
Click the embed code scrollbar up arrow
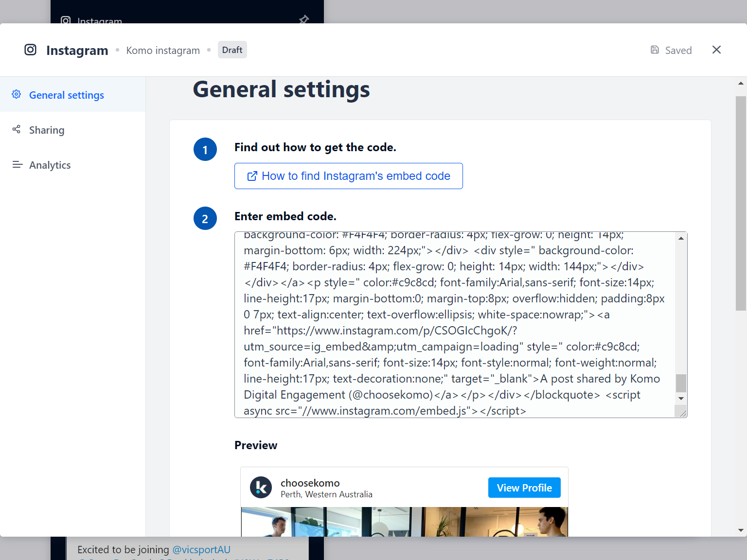point(681,238)
